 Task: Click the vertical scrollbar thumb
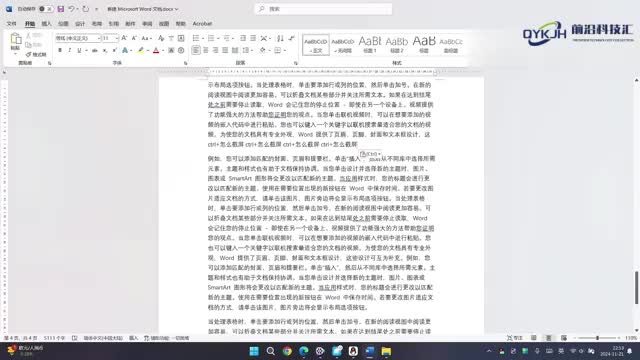[x=636, y=287]
